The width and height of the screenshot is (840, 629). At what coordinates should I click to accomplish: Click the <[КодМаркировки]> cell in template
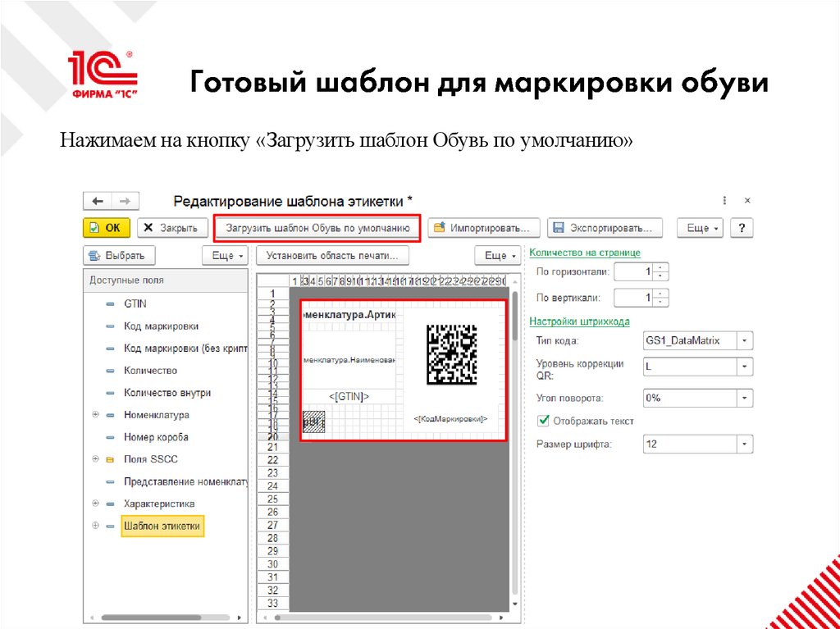[x=450, y=419]
